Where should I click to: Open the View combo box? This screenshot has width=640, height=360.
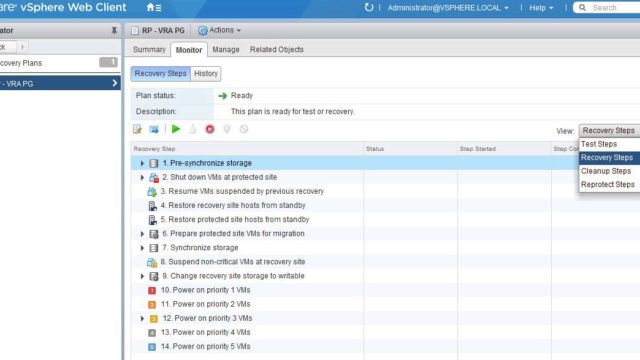click(609, 131)
